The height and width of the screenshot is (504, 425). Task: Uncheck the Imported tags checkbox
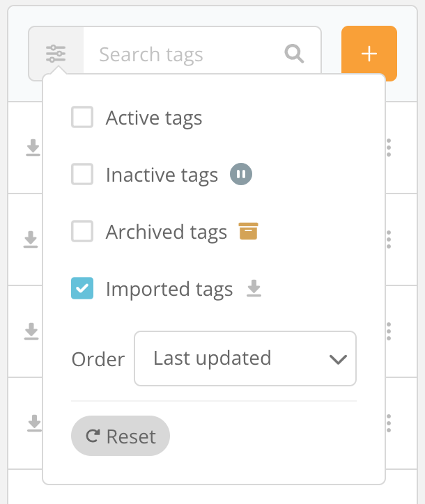click(82, 288)
